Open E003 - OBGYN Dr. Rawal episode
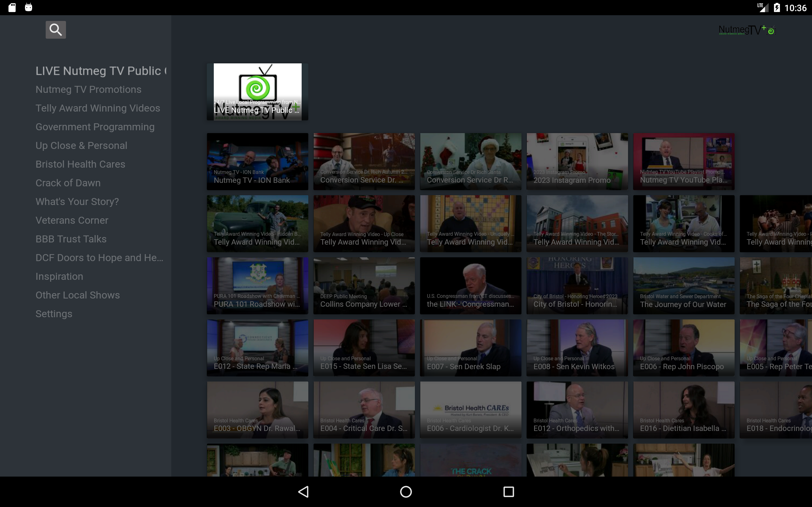This screenshot has width=812, height=507. pyautogui.click(x=257, y=410)
